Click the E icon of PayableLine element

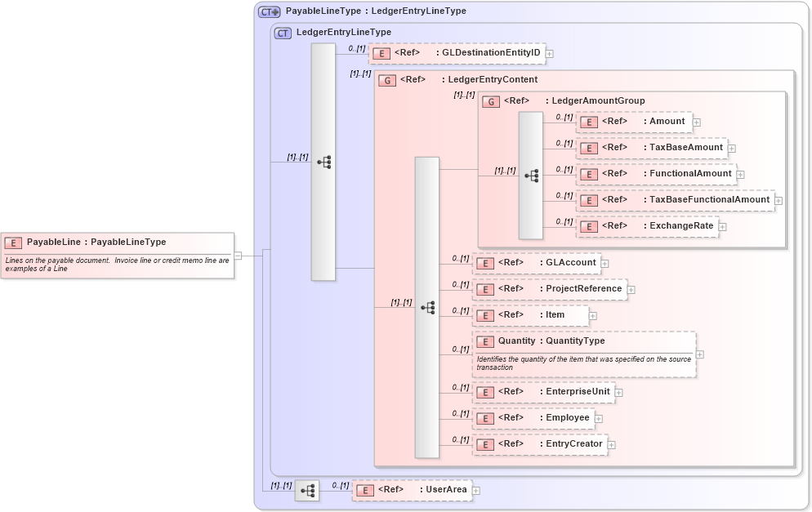point(12,242)
